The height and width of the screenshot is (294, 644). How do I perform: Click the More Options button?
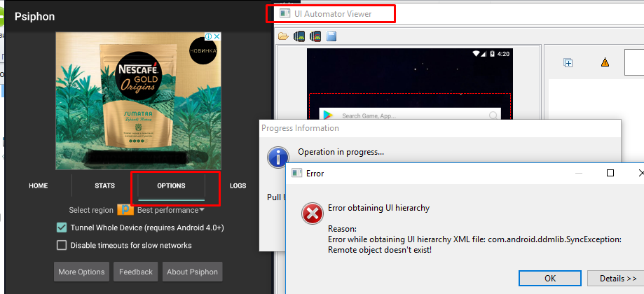(x=81, y=272)
